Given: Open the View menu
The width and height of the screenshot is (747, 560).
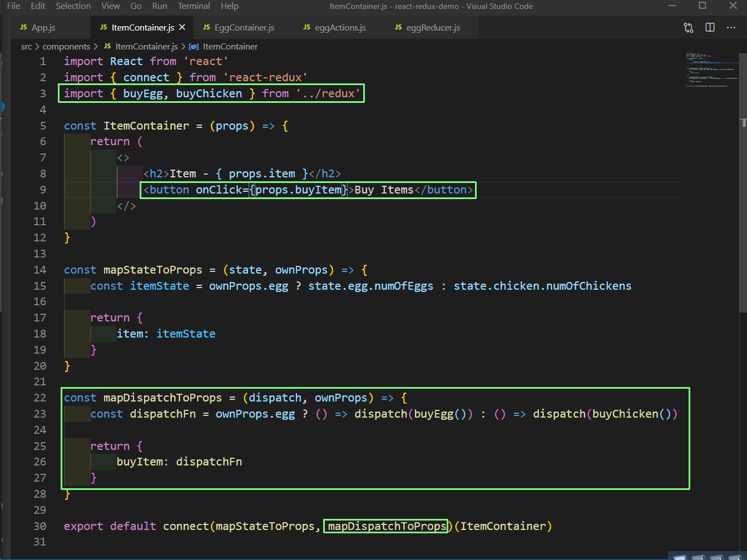Looking at the screenshot, I should (x=110, y=6).
